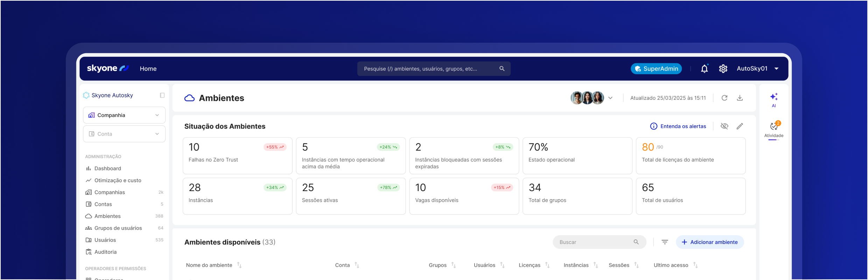868x280 pixels.
Task: Hide alerts with the crossed-eye icon
Action: [x=724, y=126]
